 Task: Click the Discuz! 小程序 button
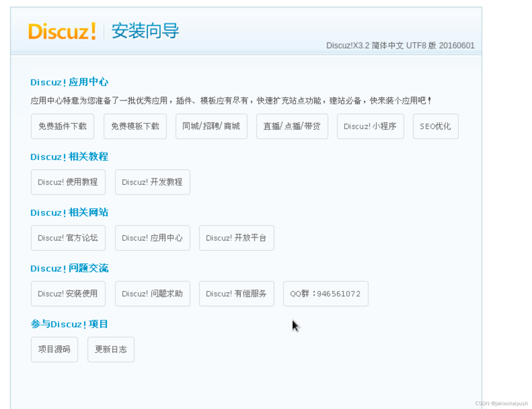click(x=370, y=126)
